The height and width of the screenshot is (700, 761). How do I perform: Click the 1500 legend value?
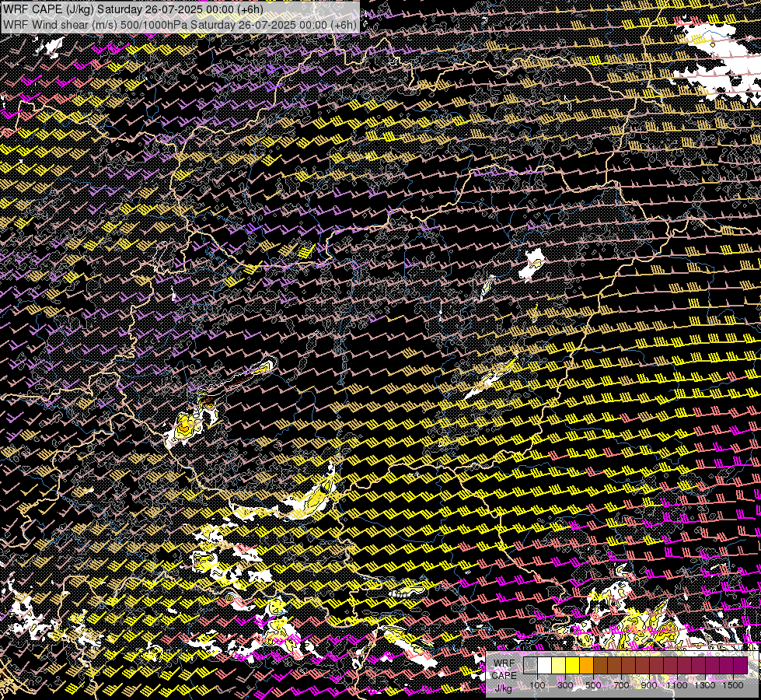click(733, 685)
